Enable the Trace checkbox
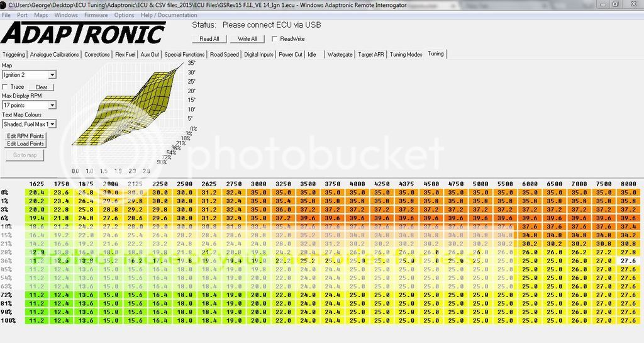 click(x=6, y=87)
